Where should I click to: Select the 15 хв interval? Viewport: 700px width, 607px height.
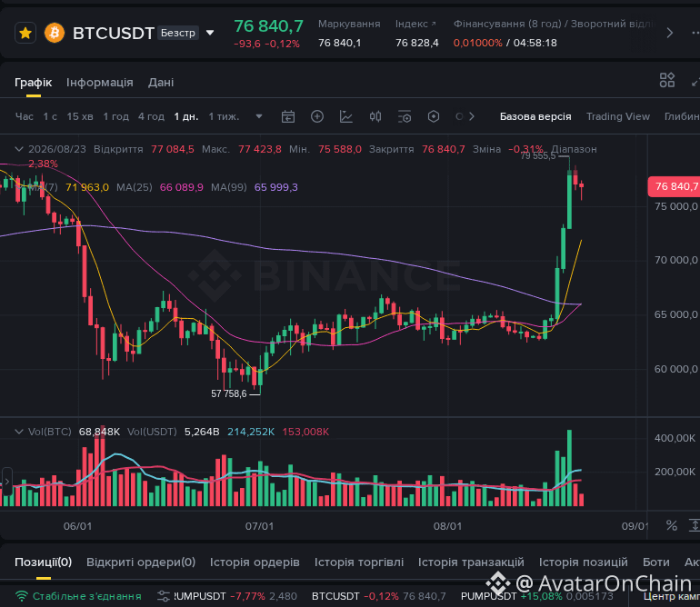click(x=80, y=116)
